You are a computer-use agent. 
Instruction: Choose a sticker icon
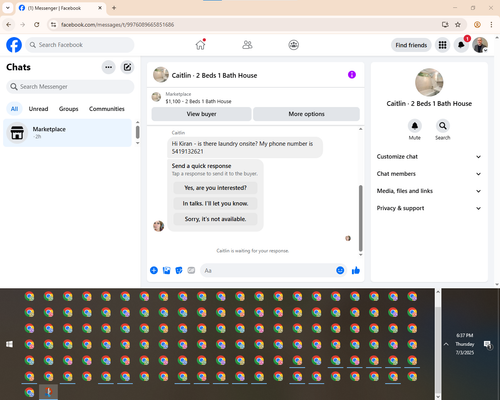179,270
